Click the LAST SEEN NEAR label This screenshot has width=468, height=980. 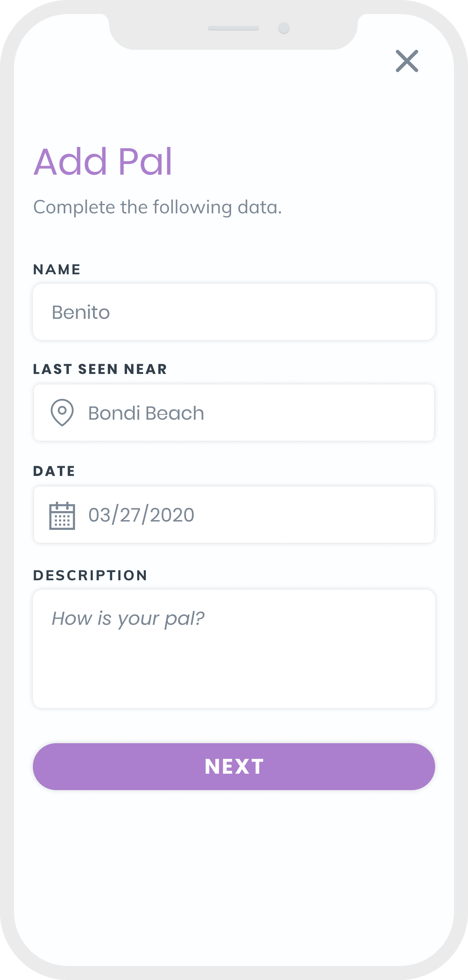100,369
